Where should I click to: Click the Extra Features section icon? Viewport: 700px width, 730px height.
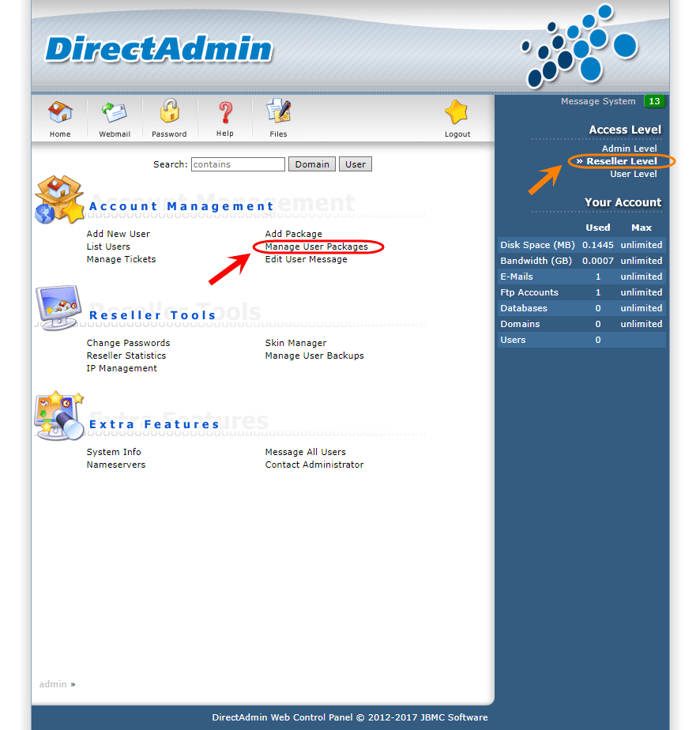click(x=59, y=416)
